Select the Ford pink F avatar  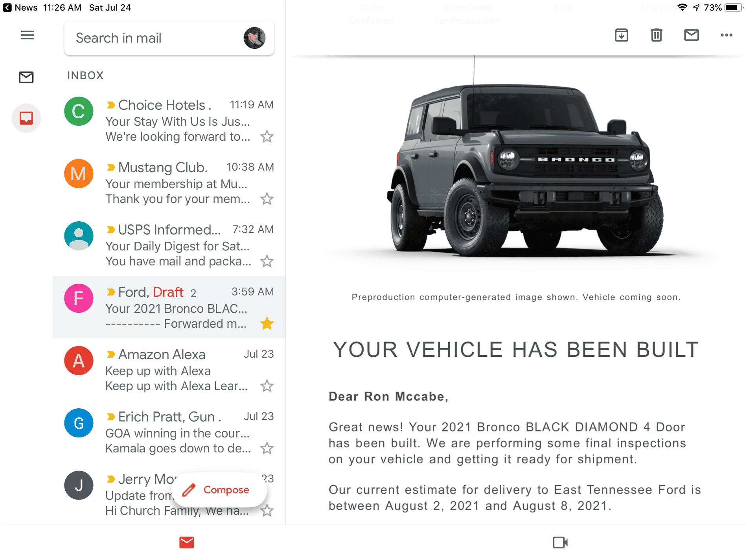pyautogui.click(x=79, y=298)
